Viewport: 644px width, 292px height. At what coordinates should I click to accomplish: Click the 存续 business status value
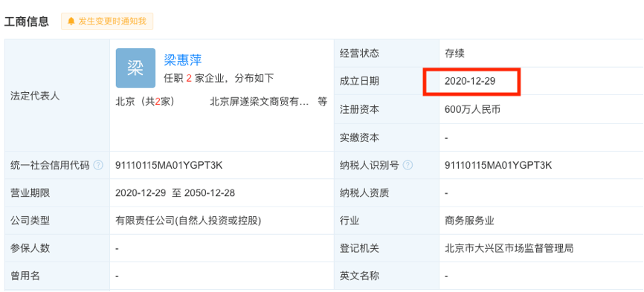454,53
